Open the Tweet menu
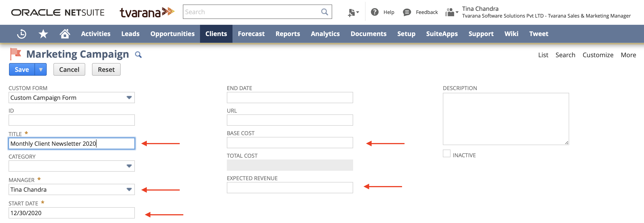 (539, 34)
